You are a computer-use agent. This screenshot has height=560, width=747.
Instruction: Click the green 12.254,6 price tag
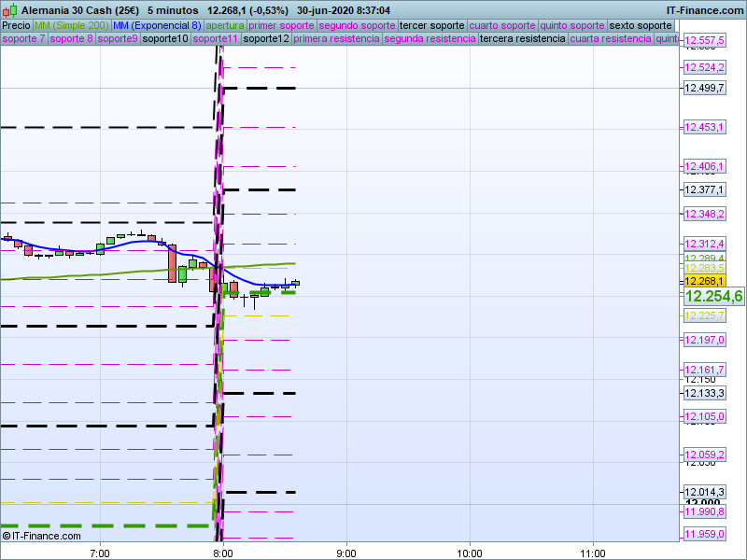coord(713,296)
